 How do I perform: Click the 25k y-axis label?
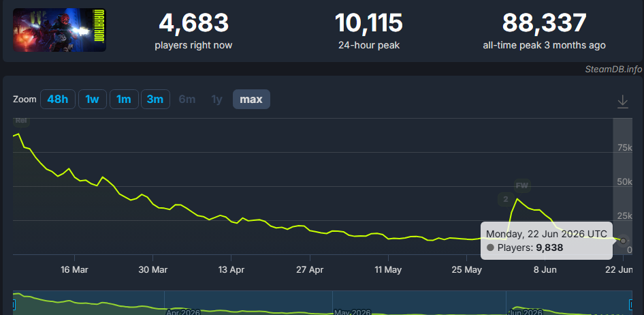click(624, 216)
